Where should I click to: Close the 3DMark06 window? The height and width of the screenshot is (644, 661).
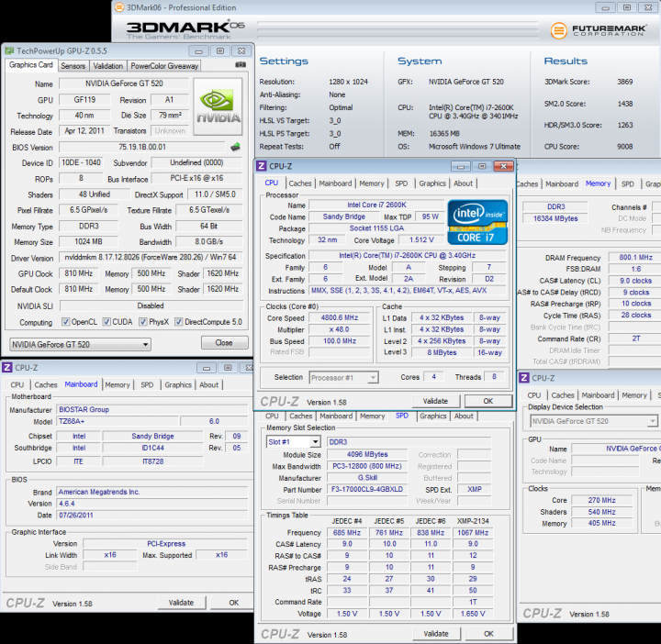pyautogui.click(x=648, y=7)
